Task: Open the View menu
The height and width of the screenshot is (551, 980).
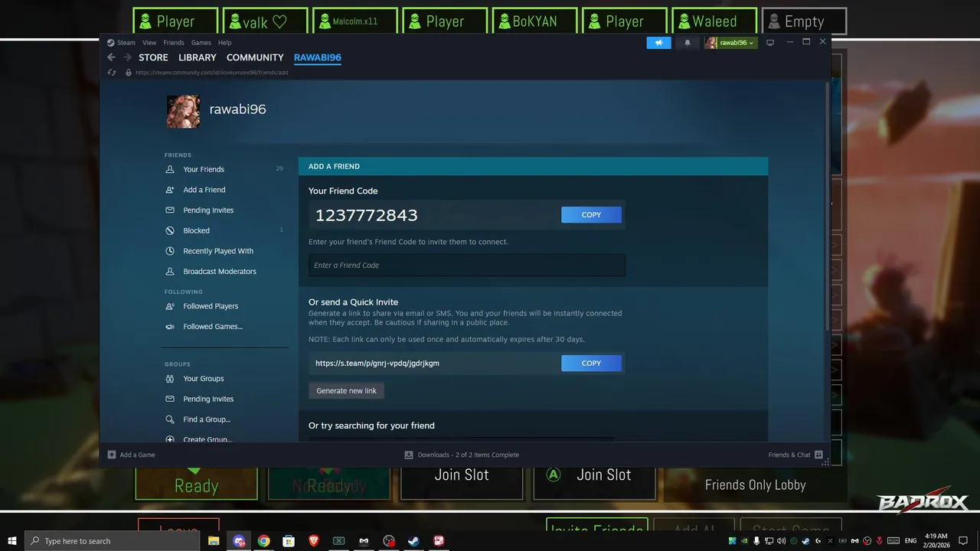Action: click(149, 43)
